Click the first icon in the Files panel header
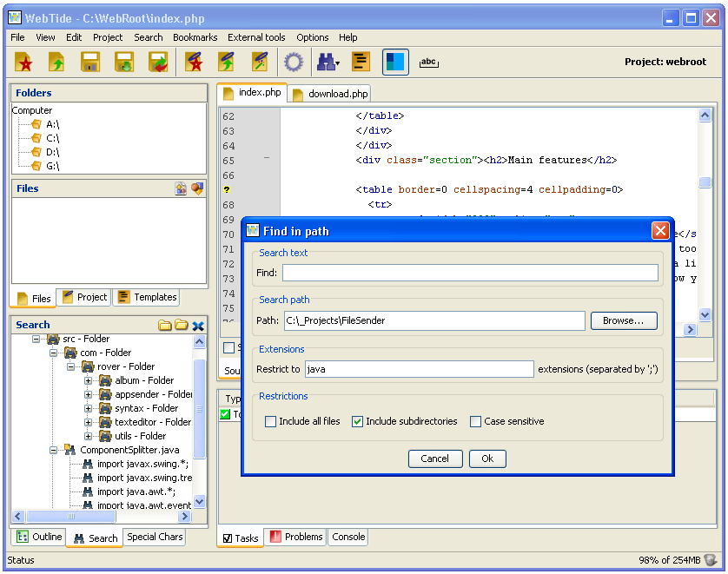The width and height of the screenshot is (728, 574). coord(181,188)
